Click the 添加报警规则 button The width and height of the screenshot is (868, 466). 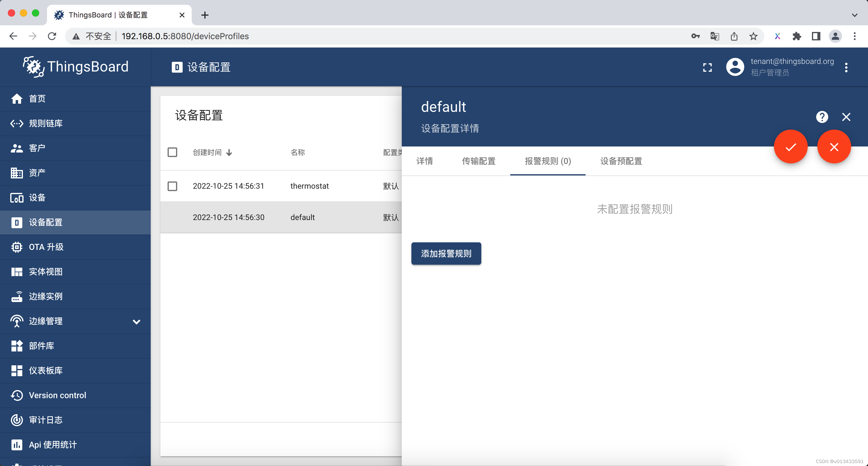click(446, 253)
